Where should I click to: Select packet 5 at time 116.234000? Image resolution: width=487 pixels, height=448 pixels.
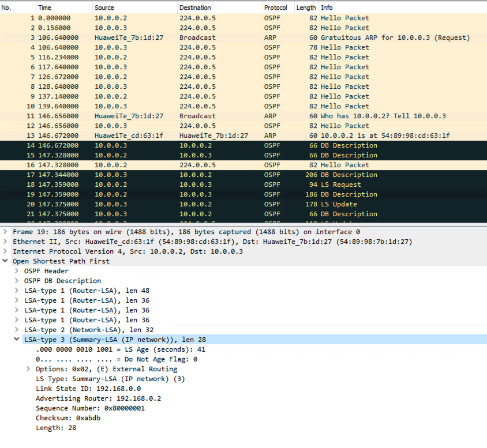(244, 57)
